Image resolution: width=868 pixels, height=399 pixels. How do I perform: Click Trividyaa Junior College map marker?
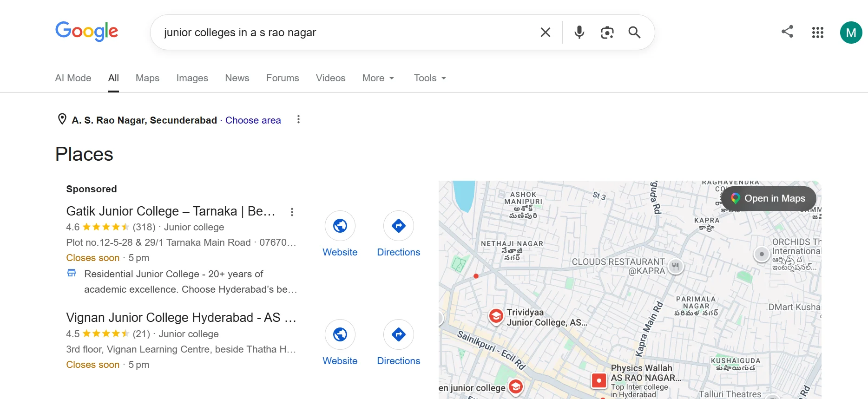click(496, 316)
